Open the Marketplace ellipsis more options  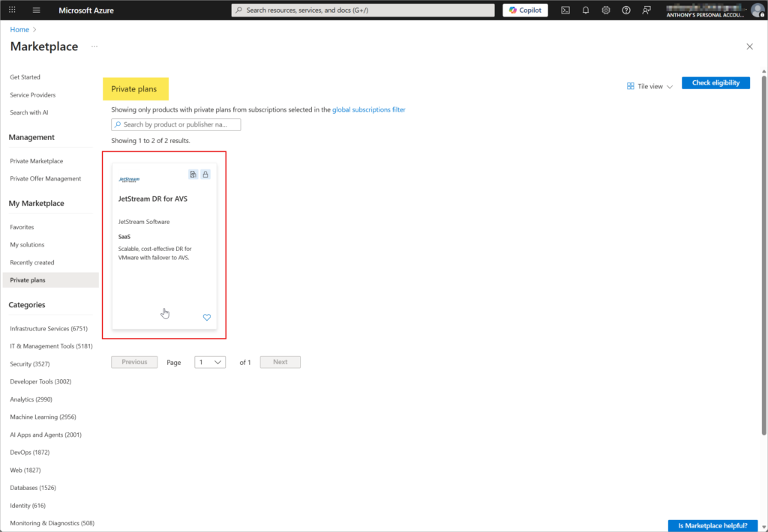pyautogui.click(x=94, y=46)
